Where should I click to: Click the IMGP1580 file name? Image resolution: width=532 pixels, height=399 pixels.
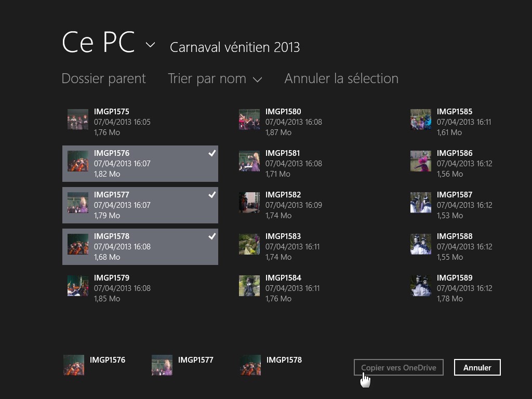click(283, 112)
